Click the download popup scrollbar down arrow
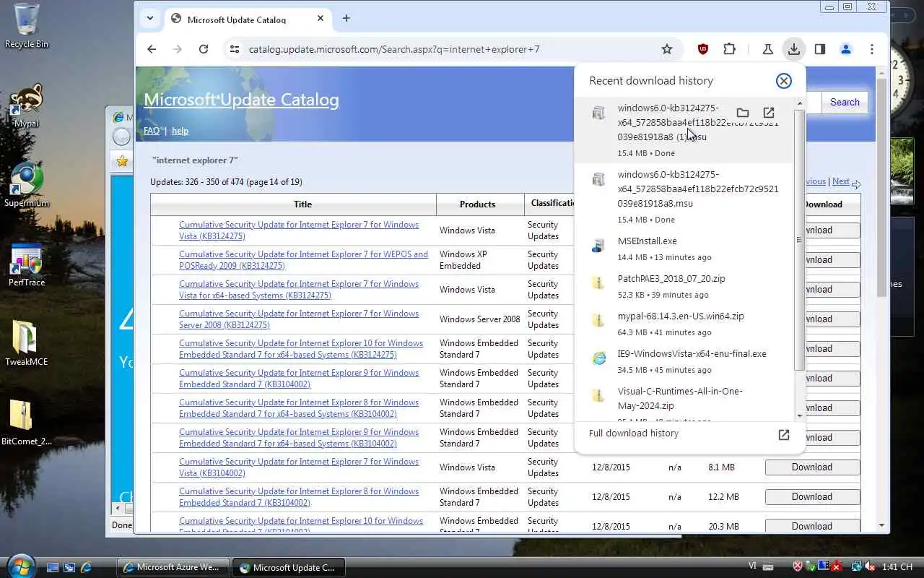The width and height of the screenshot is (924, 578). [x=799, y=416]
